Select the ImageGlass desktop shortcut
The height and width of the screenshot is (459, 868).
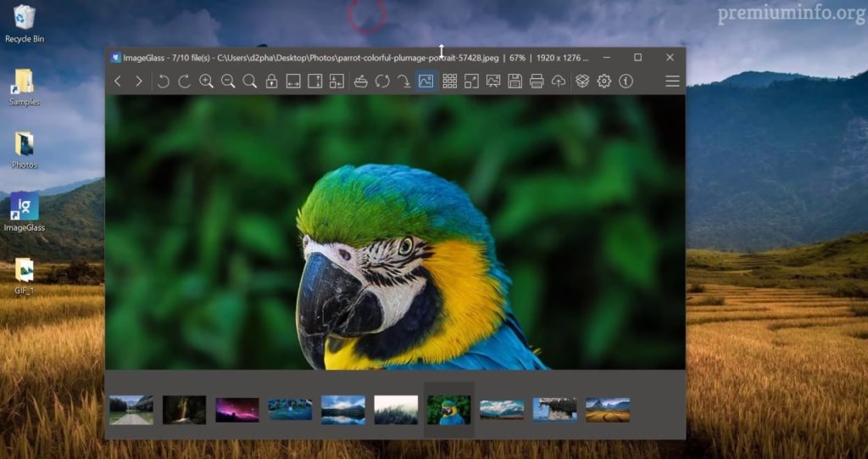point(25,212)
